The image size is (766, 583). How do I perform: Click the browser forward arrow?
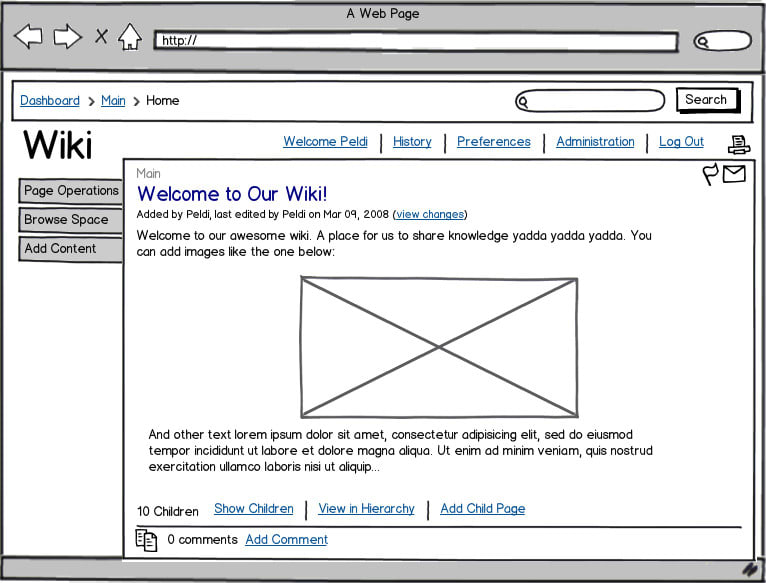click(67, 36)
